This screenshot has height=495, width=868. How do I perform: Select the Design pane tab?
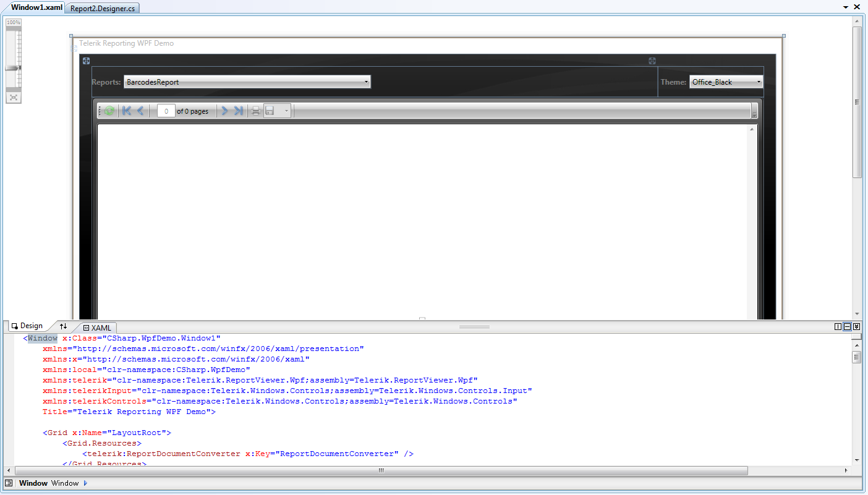point(27,326)
